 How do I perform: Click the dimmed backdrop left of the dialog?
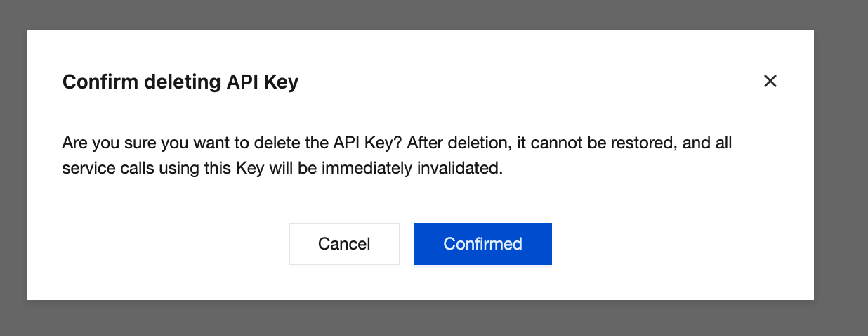[x=13, y=169]
